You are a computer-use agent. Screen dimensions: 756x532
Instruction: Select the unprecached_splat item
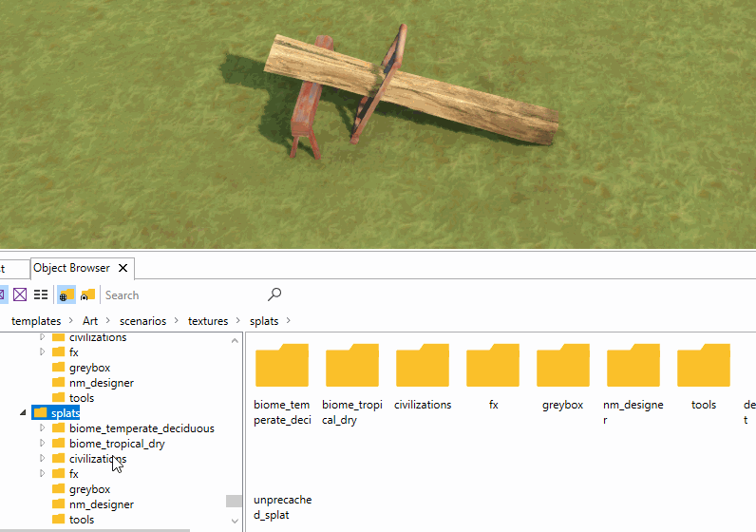pos(282,507)
